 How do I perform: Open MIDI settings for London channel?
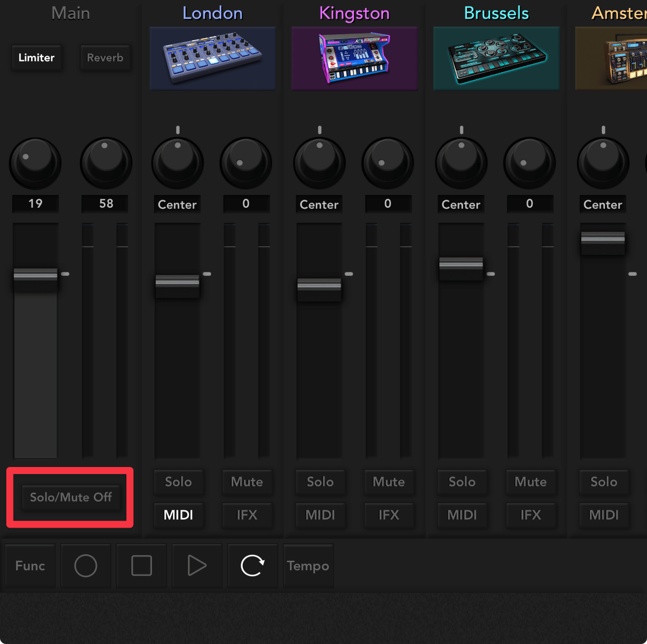point(178,515)
